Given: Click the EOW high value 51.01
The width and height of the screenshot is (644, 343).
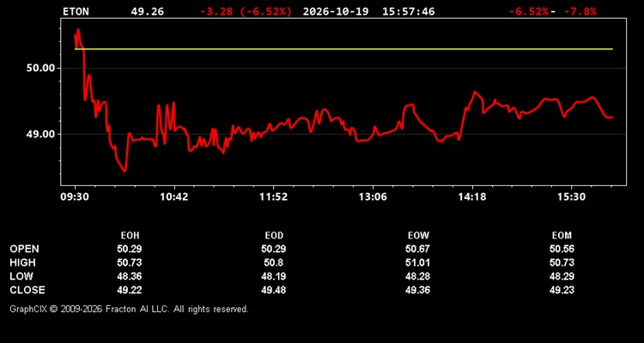Looking at the screenshot, I should click(417, 262).
